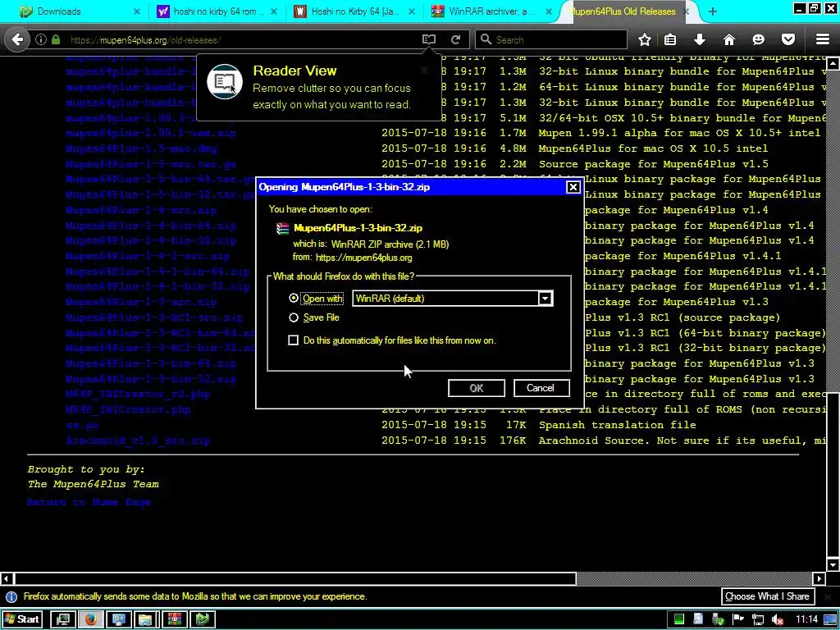Click the first monitor icon in taskbar
Screen dimensions: 840x630
click(63, 619)
